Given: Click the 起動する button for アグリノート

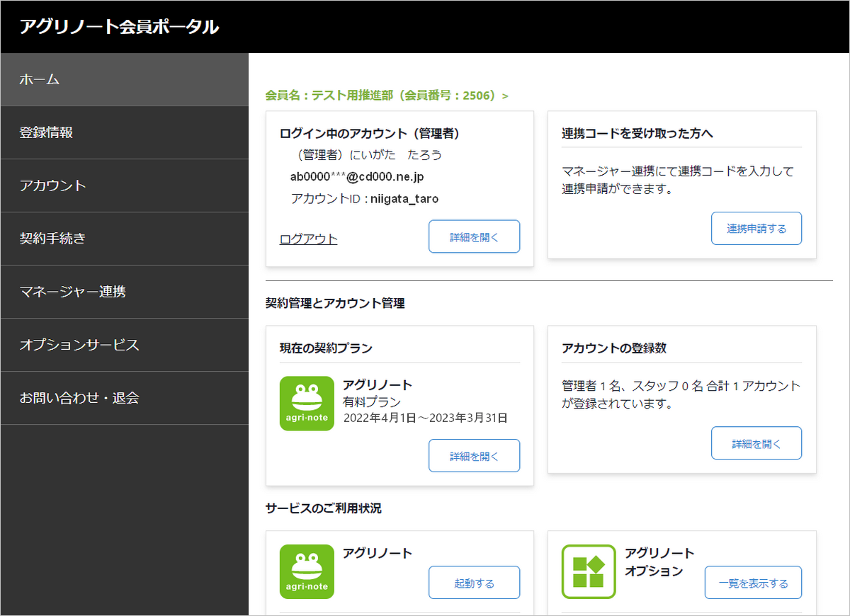Looking at the screenshot, I should tap(474, 582).
